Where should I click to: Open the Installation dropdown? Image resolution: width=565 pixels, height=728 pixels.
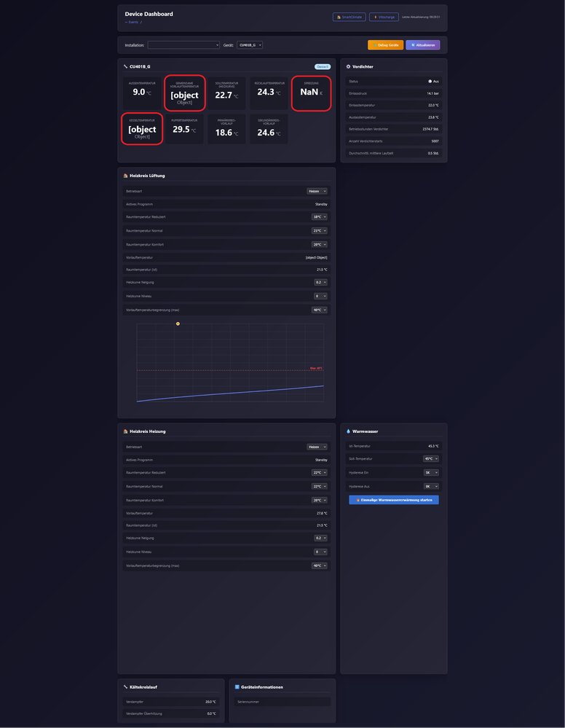(x=183, y=45)
